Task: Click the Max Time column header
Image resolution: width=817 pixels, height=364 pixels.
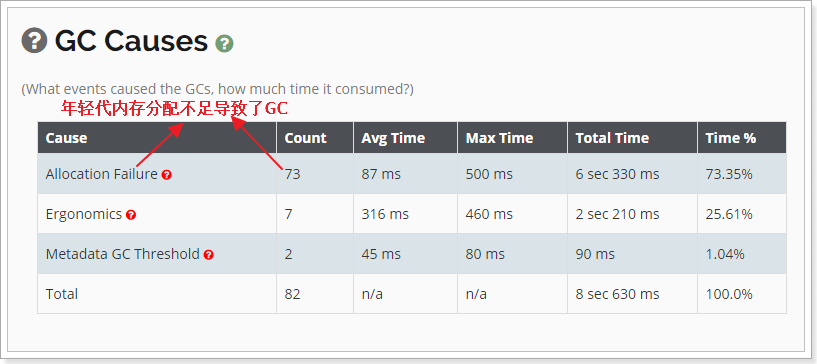Action: pyautogui.click(x=499, y=138)
